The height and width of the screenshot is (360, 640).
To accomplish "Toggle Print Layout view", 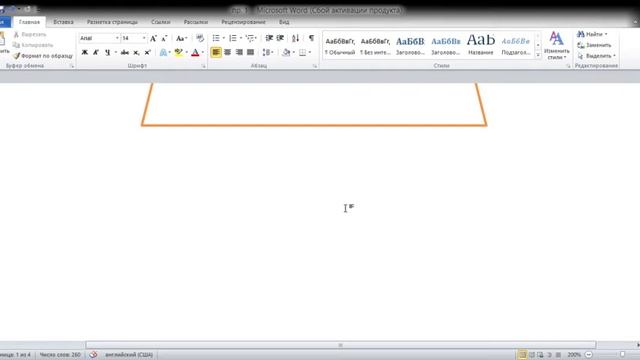I will 522,355.
